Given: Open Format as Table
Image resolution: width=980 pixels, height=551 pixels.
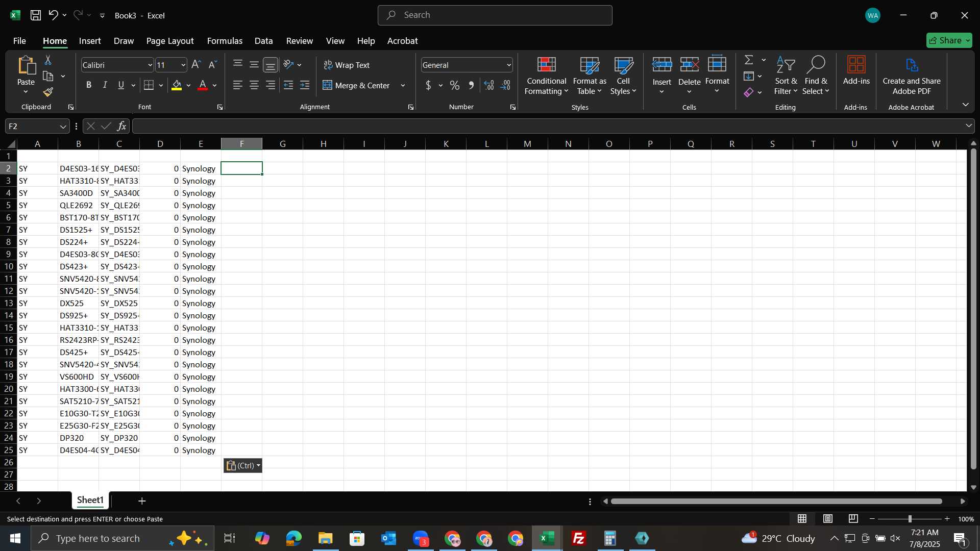Looking at the screenshot, I should 590,76.
